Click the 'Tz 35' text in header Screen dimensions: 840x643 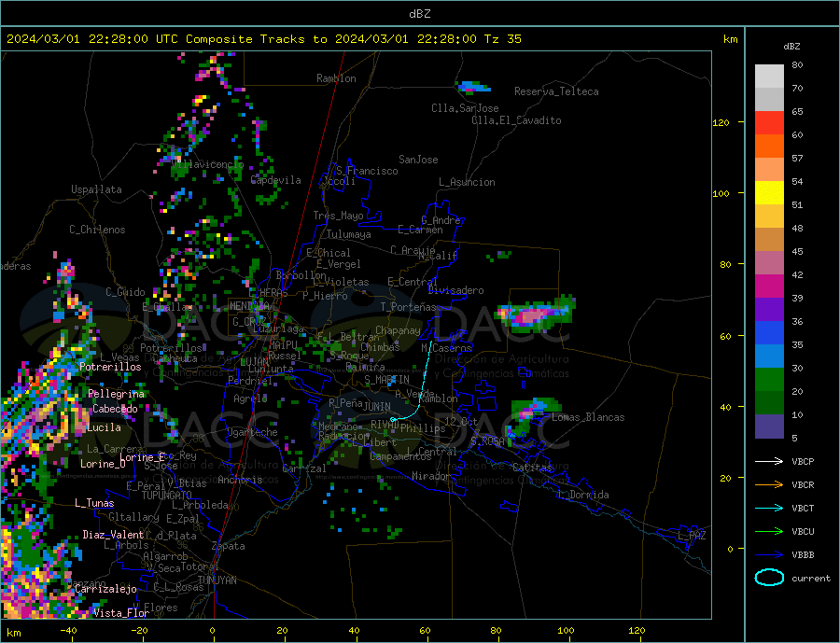[x=502, y=39]
